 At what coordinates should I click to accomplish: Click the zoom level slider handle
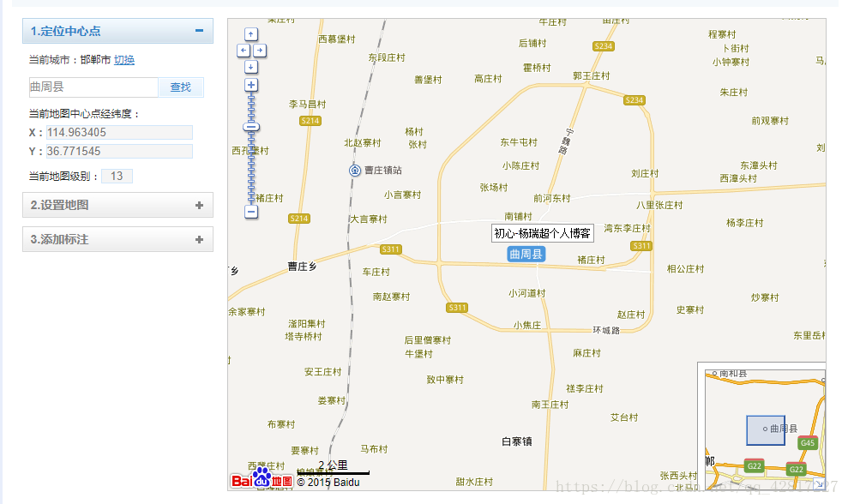coord(251,127)
